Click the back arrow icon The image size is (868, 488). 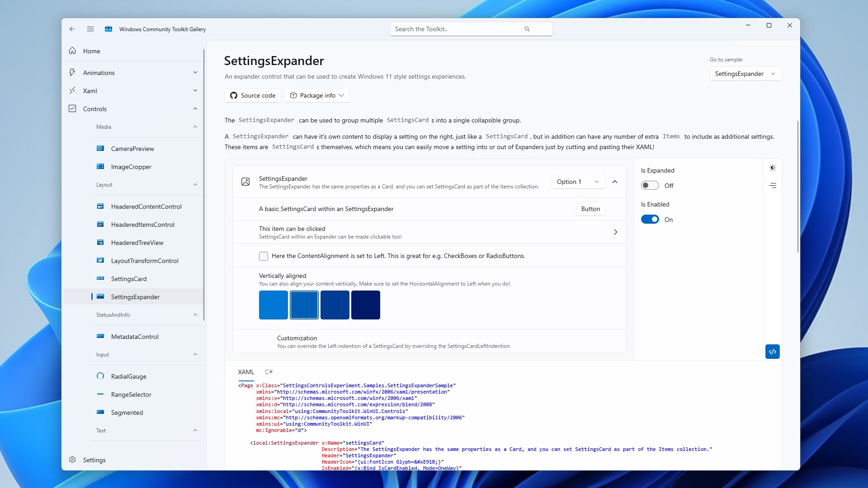tap(72, 29)
